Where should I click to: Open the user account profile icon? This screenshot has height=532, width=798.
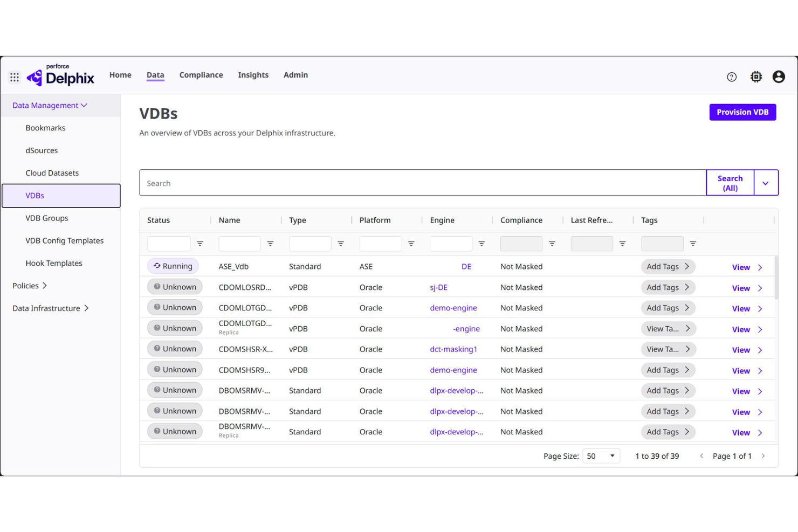coord(779,77)
